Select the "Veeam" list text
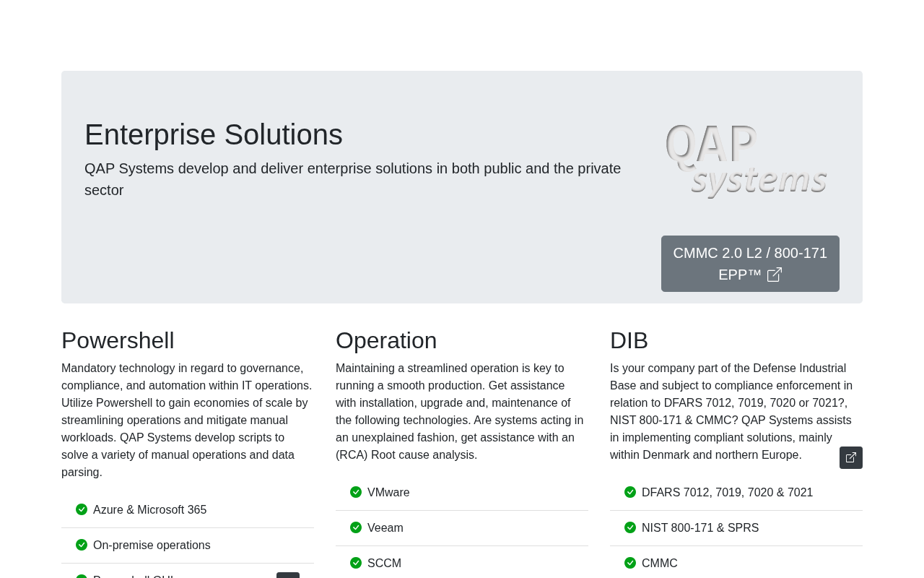This screenshot has width=924, height=578. (x=385, y=528)
